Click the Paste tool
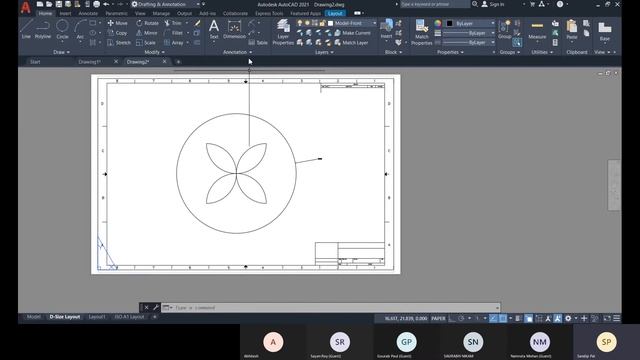 [572, 30]
